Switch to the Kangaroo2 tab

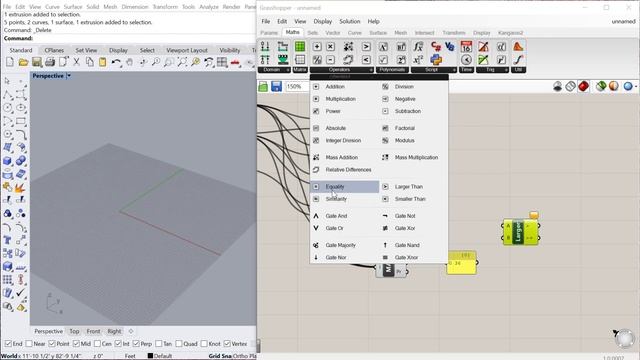[511, 33]
